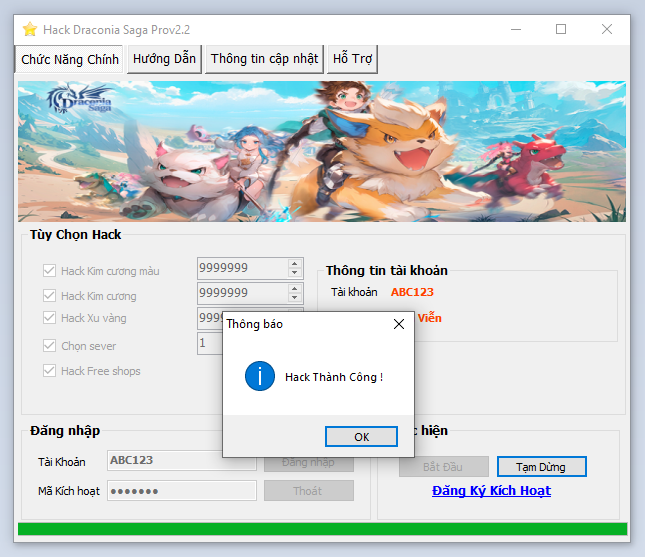Increase Hack Kim cương màu value
The image size is (645, 557).
tap(295, 264)
